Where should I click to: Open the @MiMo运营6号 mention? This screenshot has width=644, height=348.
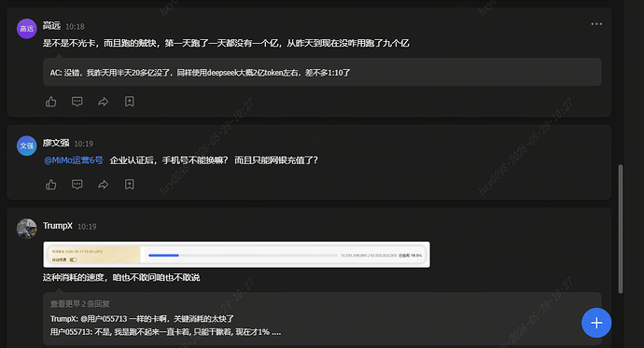(x=74, y=160)
